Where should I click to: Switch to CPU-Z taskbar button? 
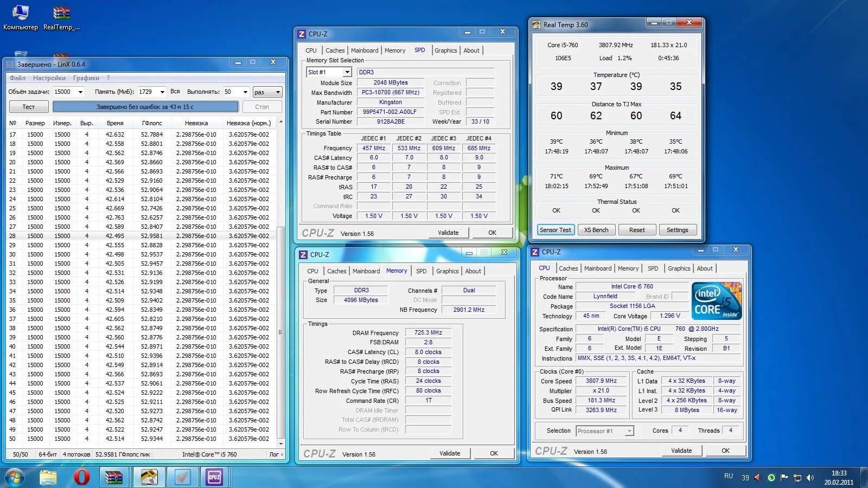[x=215, y=477]
